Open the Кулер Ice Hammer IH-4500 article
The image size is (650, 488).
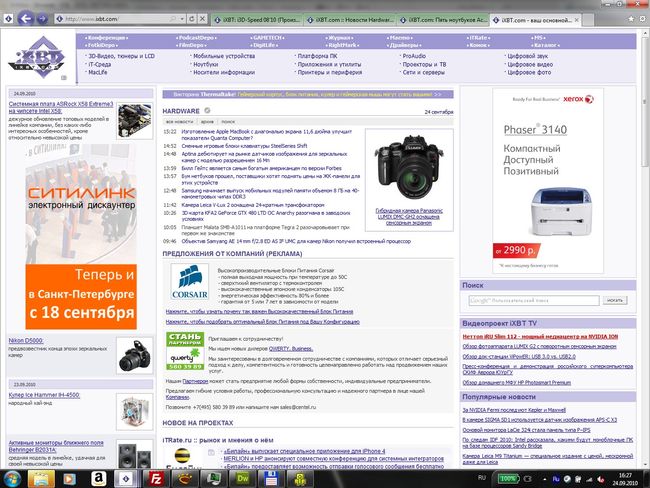(44, 395)
